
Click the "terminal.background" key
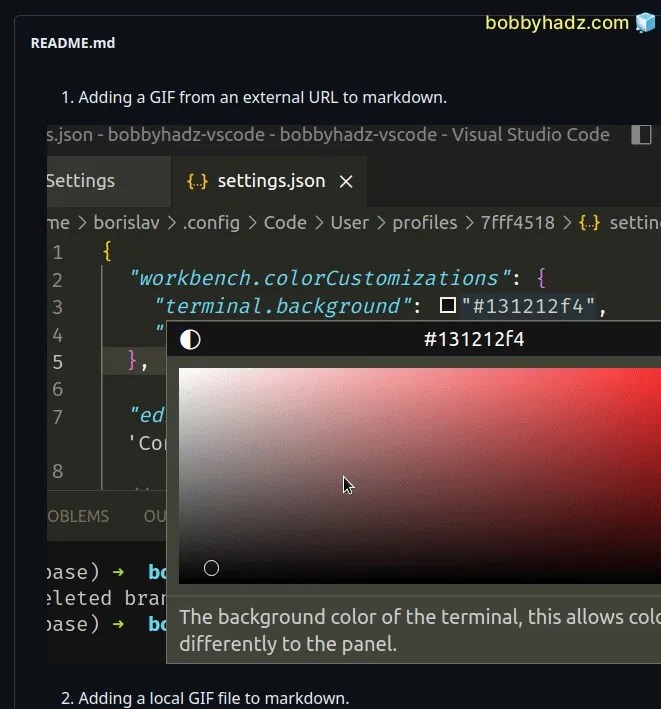pyautogui.click(x=283, y=306)
